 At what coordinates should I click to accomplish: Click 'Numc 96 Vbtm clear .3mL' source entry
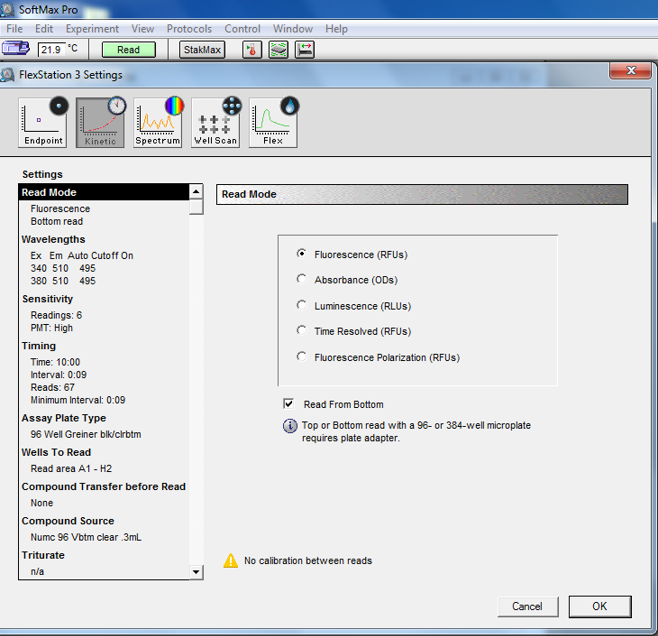pos(86,537)
